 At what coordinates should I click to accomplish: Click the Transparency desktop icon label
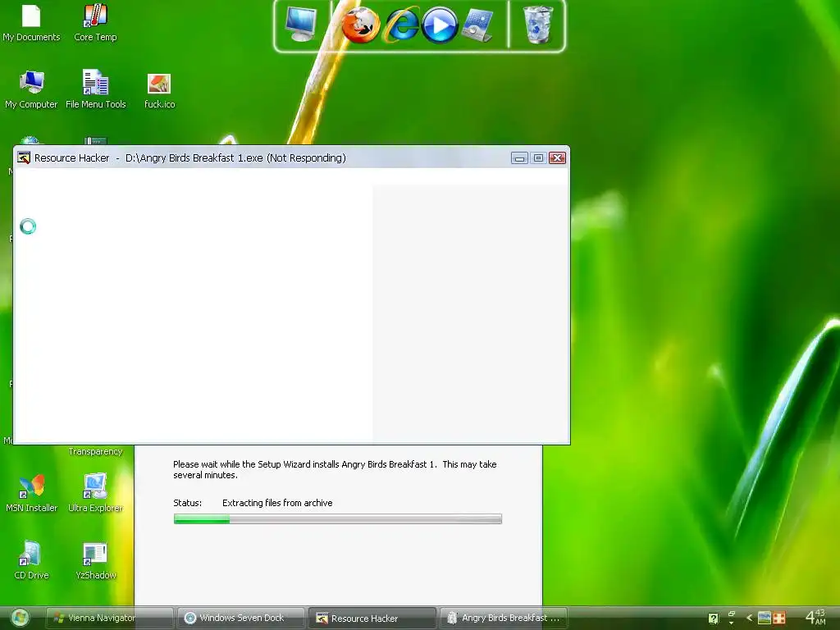(x=95, y=451)
